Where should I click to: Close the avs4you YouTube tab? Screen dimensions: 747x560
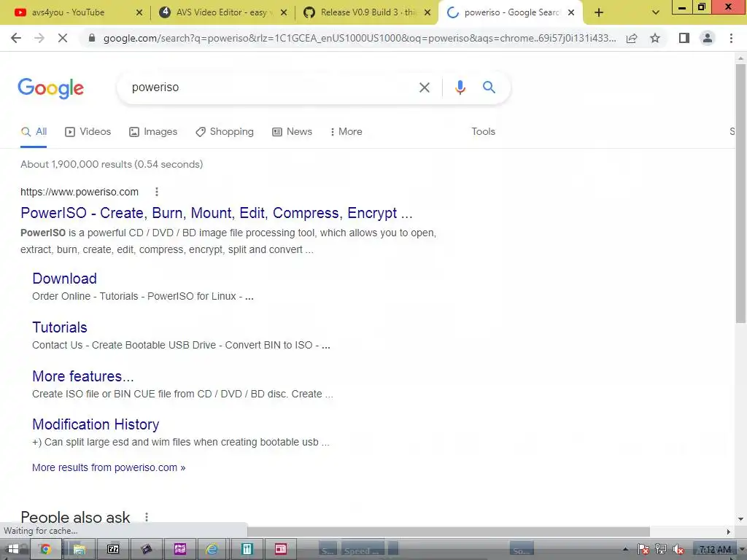pyautogui.click(x=139, y=12)
